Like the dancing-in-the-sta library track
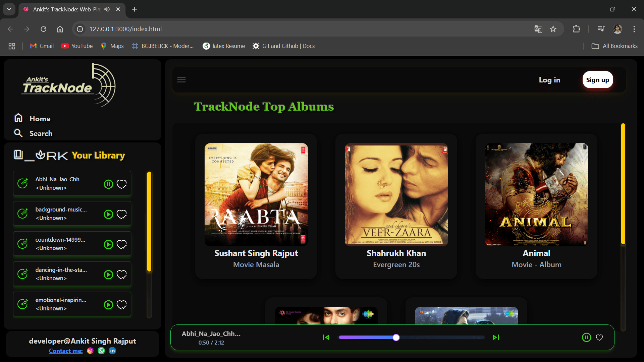Viewport: 644px width, 362px height. point(122,275)
